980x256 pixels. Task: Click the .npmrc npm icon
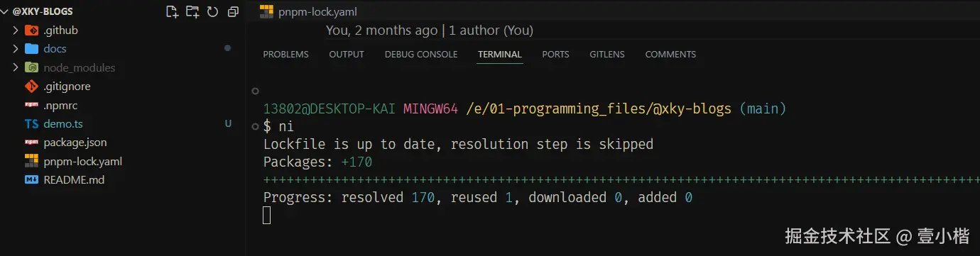pos(31,105)
